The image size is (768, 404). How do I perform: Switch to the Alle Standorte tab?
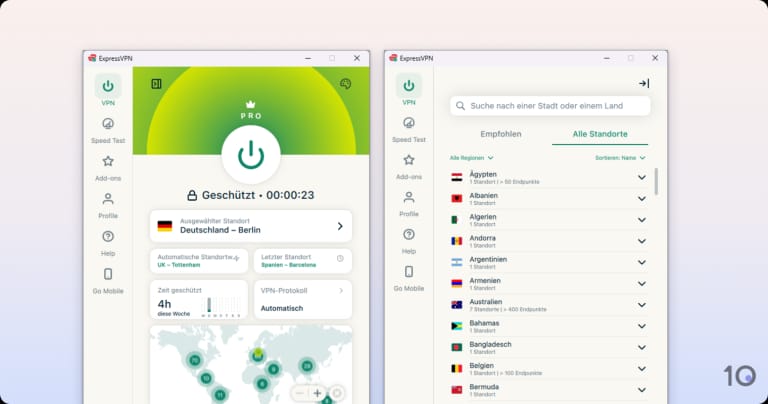click(600, 134)
